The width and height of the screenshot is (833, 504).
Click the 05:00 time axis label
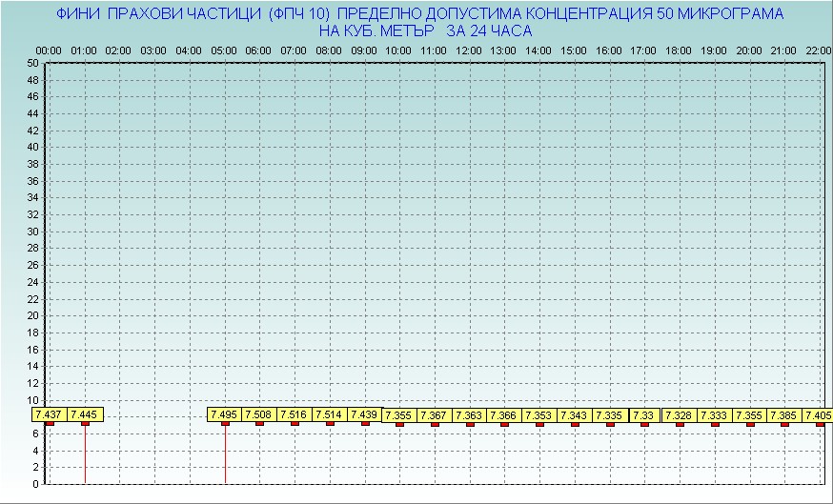[224, 50]
